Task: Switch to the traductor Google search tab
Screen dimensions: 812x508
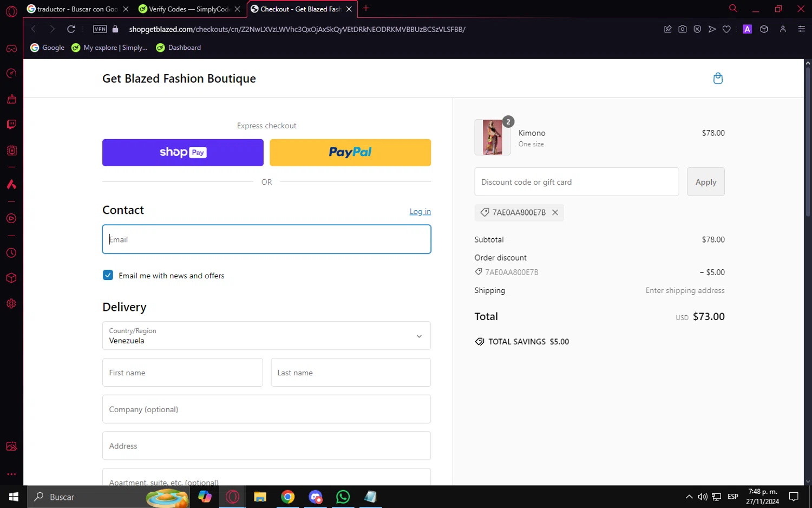Action: click(x=77, y=9)
